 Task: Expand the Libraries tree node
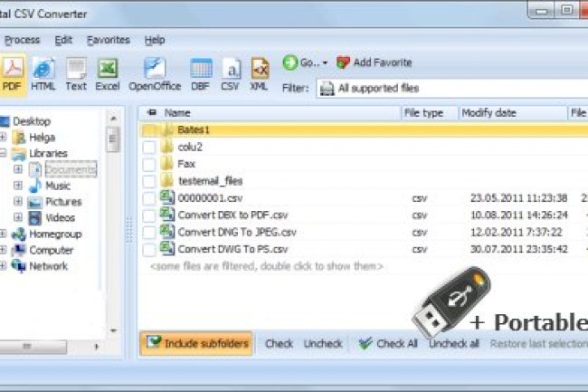pos(4,154)
